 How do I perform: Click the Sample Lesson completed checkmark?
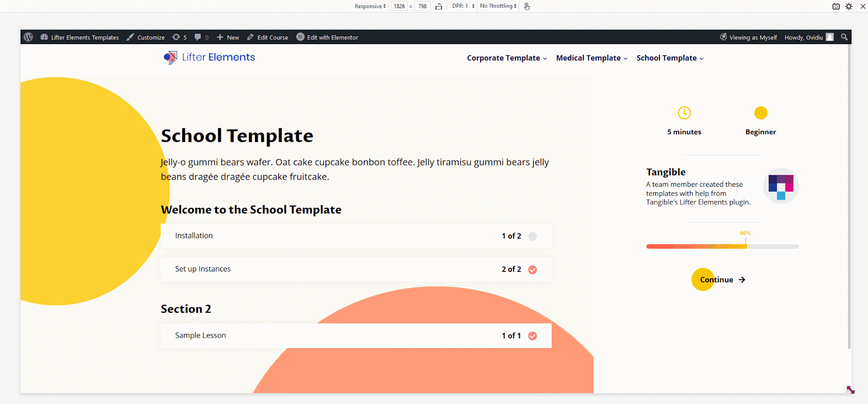[533, 336]
